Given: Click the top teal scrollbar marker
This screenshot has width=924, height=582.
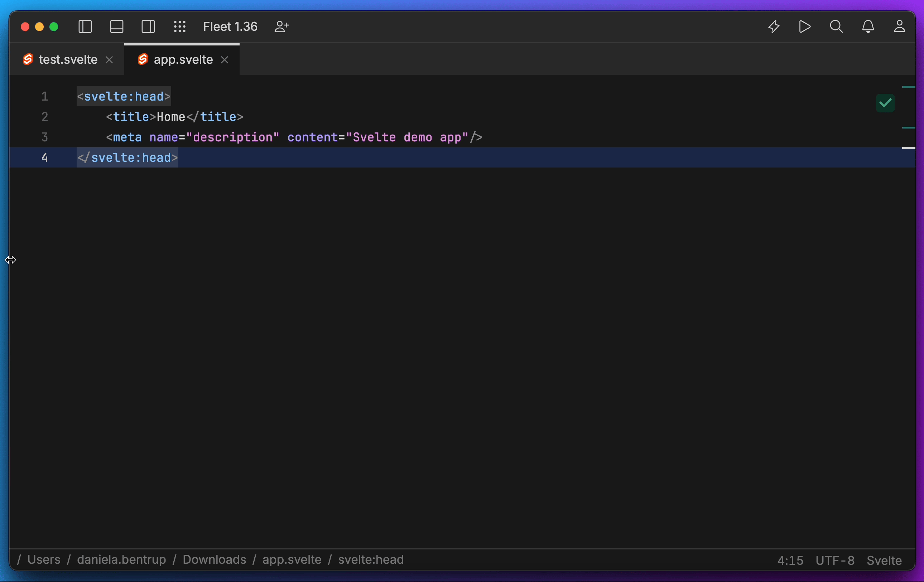Looking at the screenshot, I should tap(909, 87).
